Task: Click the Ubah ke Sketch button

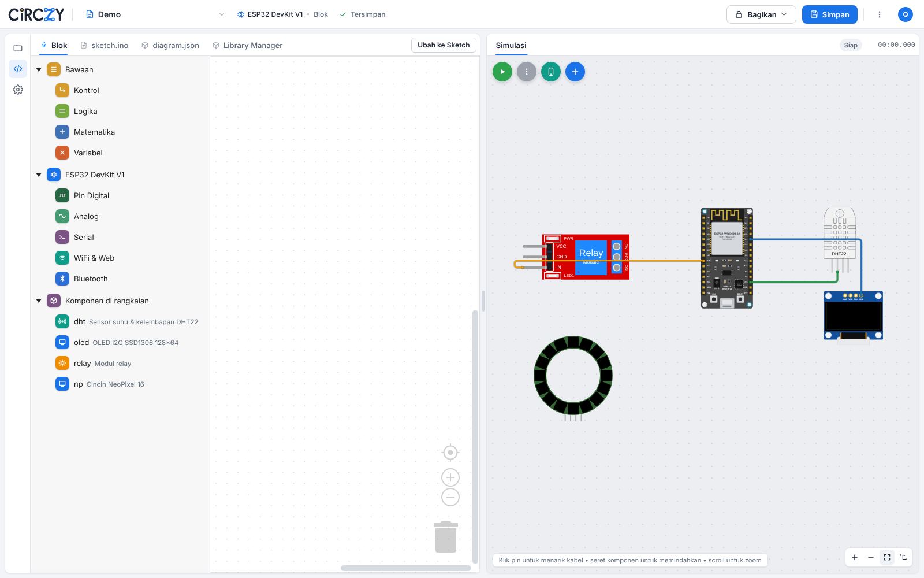Action: tap(444, 45)
